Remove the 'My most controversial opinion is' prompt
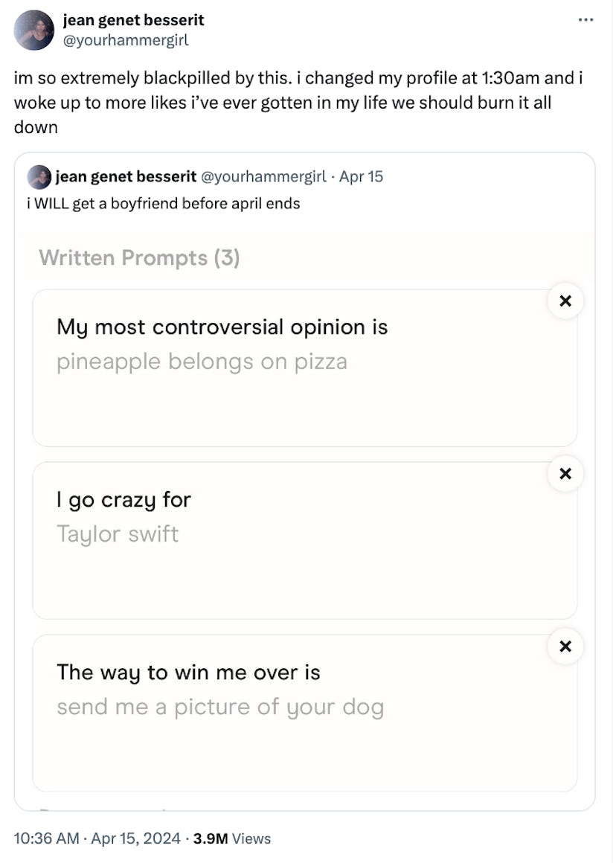This screenshot has height=863, width=616. pos(565,301)
